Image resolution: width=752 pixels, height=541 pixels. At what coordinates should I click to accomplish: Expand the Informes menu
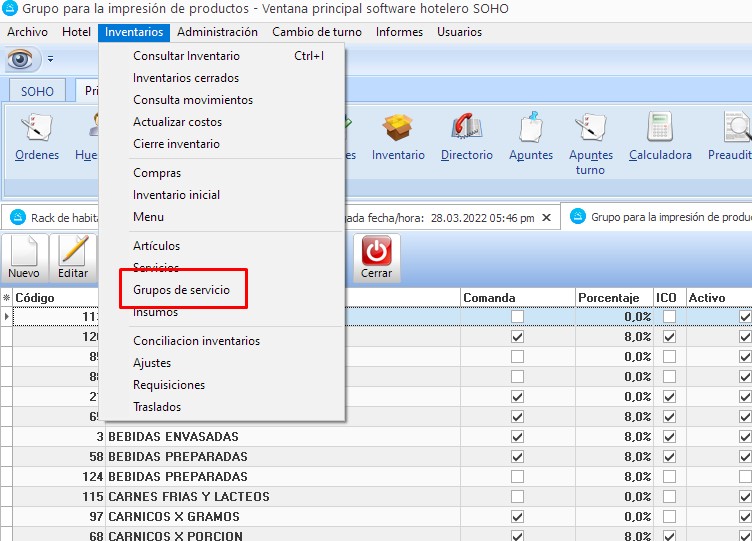click(399, 32)
